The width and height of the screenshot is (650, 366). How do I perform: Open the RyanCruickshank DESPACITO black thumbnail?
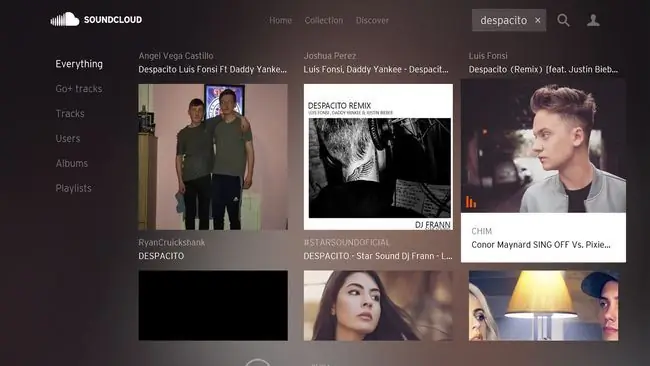pyautogui.click(x=213, y=305)
